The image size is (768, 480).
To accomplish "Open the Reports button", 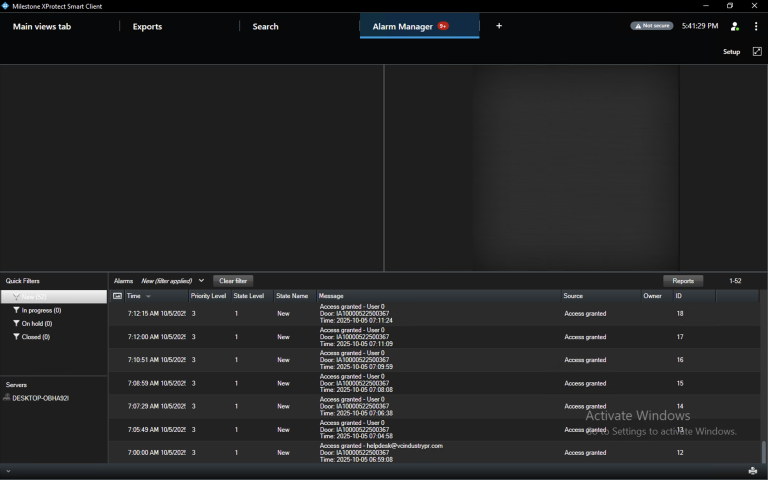I will coord(683,281).
